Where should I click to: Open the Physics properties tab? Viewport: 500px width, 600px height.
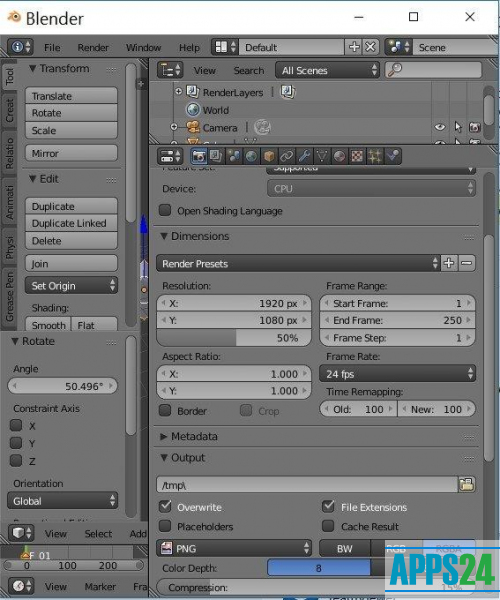[393, 156]
